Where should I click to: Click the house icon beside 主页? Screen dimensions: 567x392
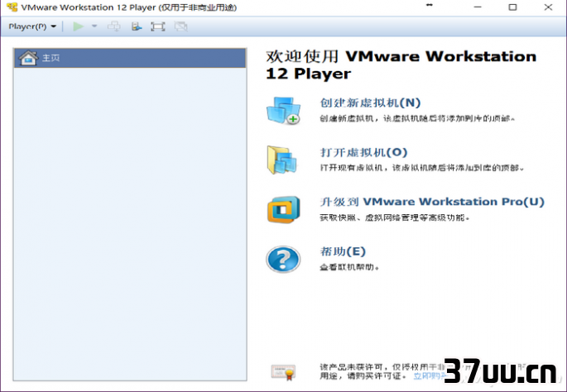[28, 58]
